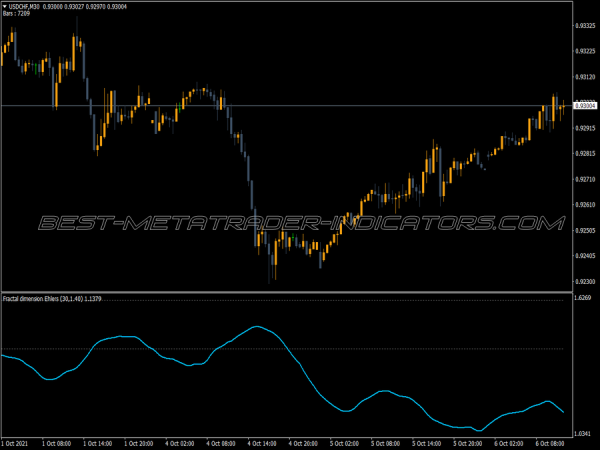Click the '1 Oct 2021' time axis label

15,443
